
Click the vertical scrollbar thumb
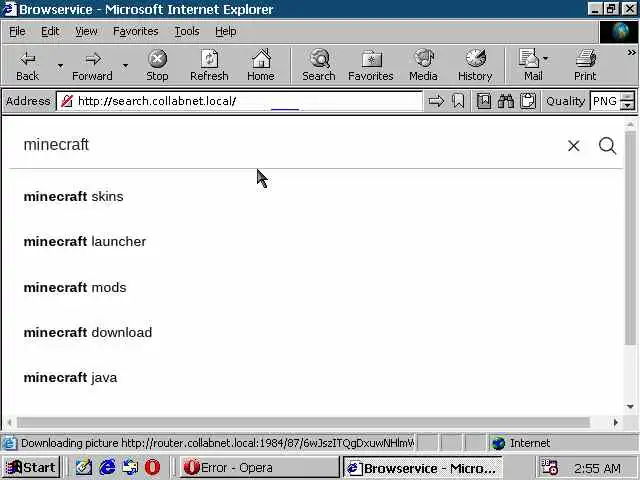pos(630,237)
